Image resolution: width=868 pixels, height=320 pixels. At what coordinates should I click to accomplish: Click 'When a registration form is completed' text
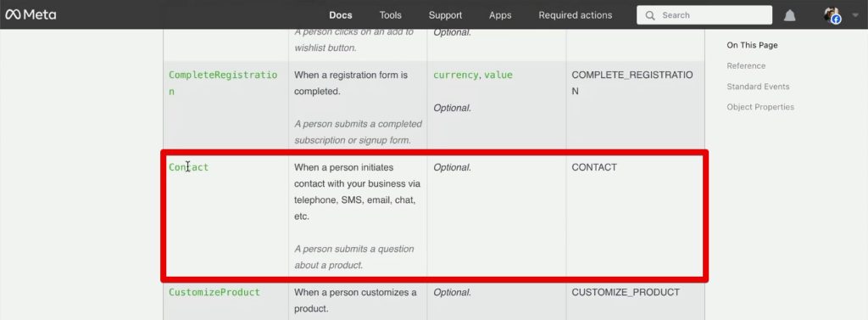click(x=350, y=83)
